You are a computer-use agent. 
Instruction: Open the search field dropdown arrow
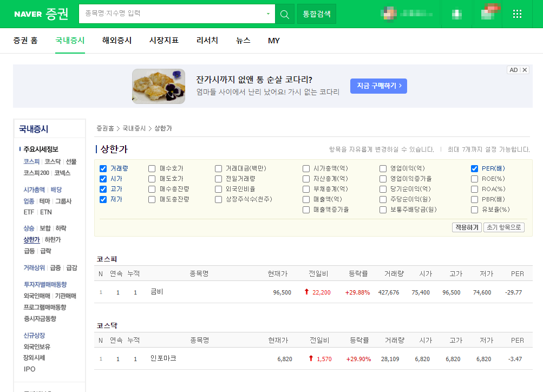click(267, 14)
